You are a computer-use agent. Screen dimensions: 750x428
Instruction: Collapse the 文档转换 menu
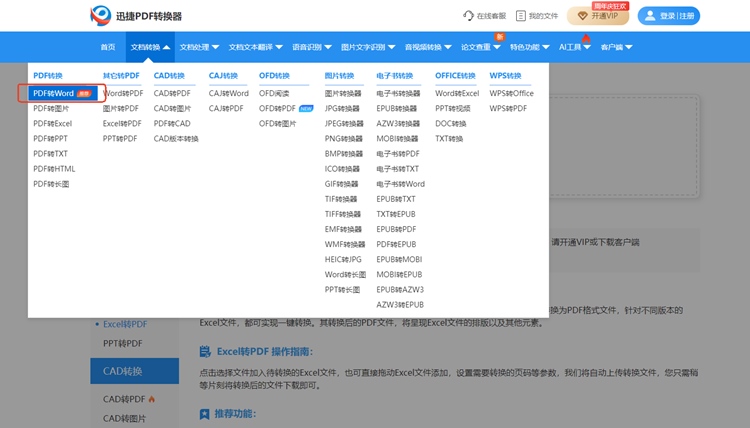click(150, 47)
